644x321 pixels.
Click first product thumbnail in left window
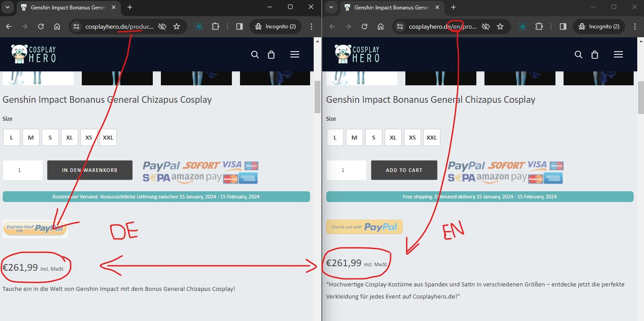tap(38, 78)
